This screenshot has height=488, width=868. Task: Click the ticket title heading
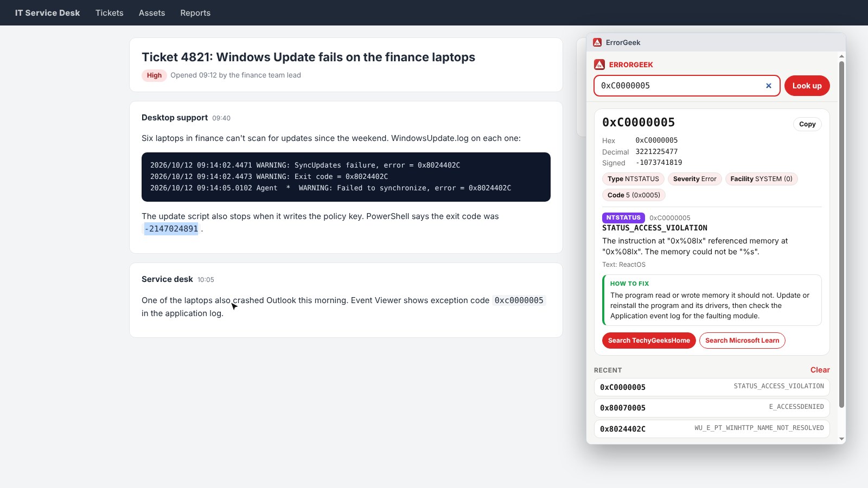pyautogui.click(x=308, y=57)
